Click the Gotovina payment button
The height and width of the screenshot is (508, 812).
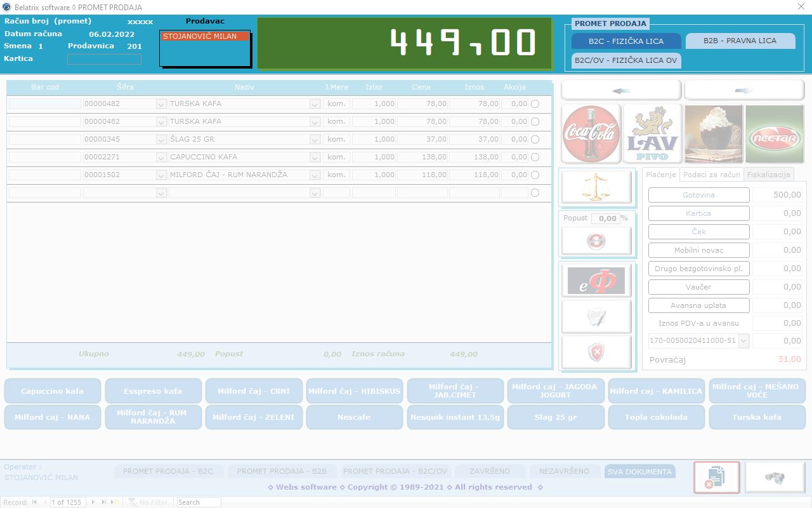pyautogui.click(x=698, y=195)
